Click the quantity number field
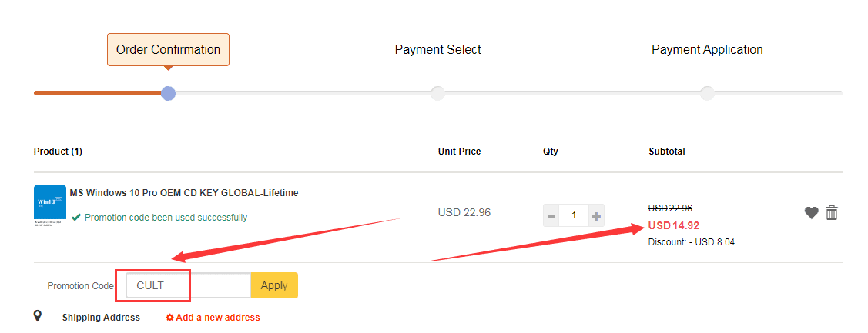Image resolution: width=868 pixels, height=333 pixels. coord(574,216)
